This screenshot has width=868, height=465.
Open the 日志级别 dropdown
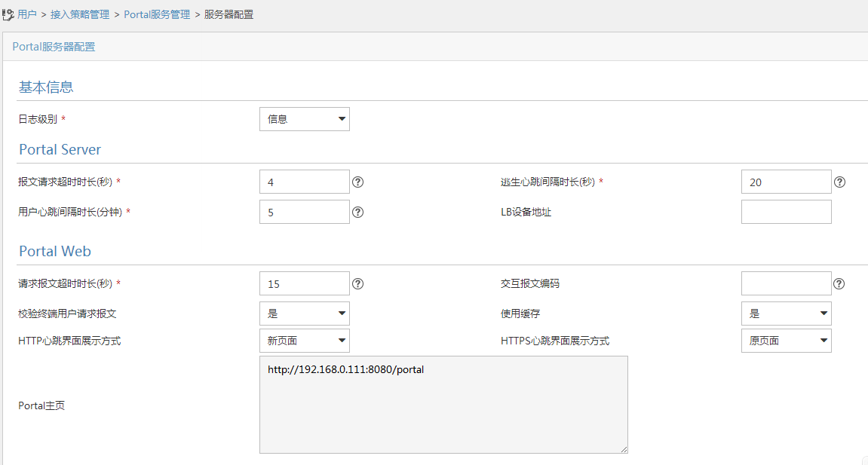[304, 119]
